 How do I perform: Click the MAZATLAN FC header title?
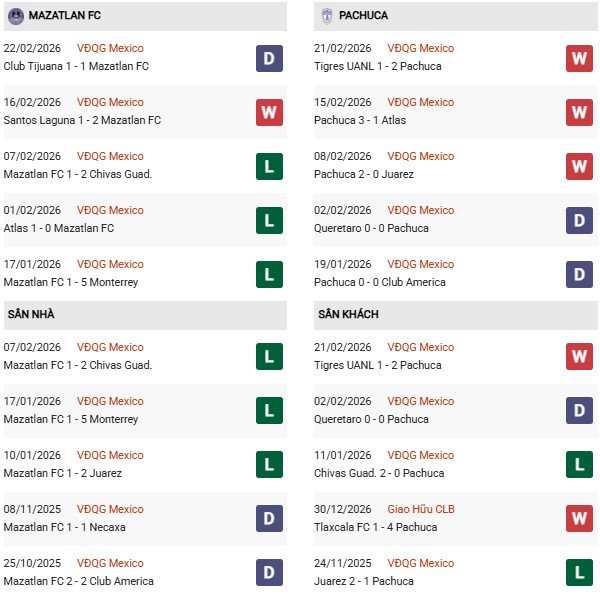tap(65, 16)
